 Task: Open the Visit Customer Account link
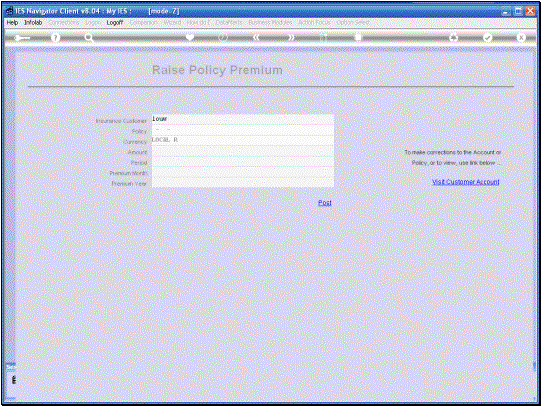(466, 182)
